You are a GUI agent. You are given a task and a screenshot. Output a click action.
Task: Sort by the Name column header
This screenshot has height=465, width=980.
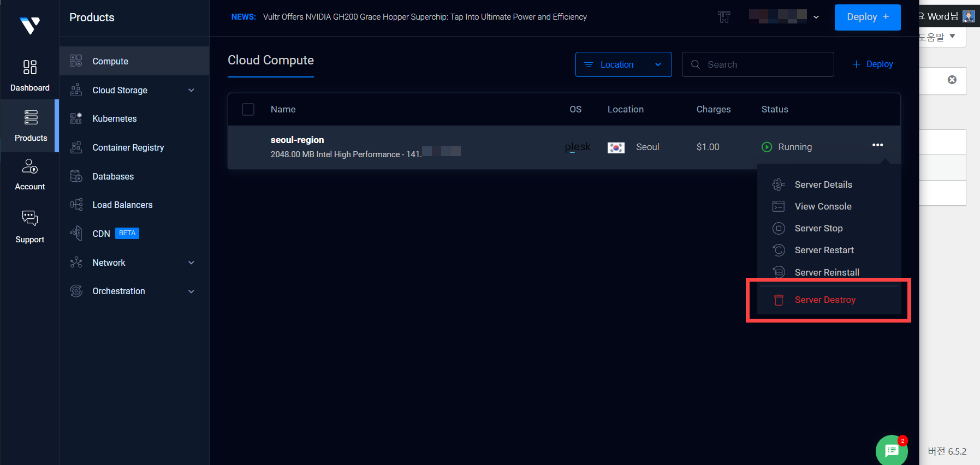coord(283,109)
